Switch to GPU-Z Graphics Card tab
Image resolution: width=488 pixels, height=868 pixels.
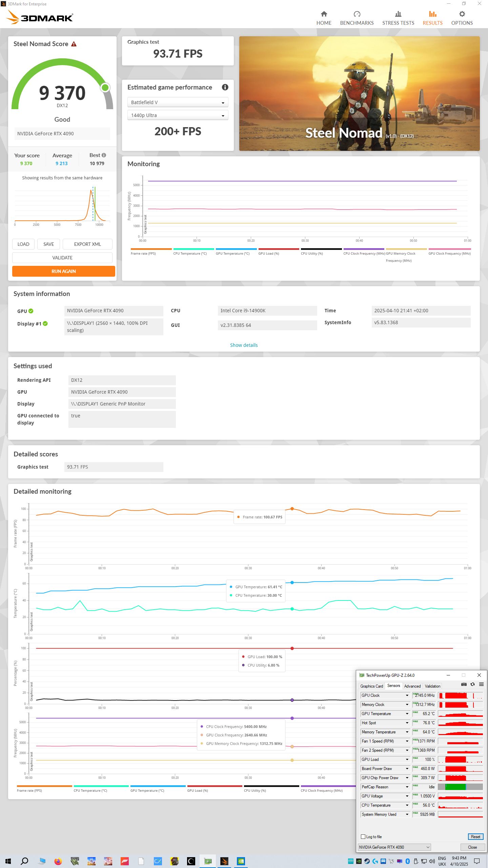pyautogui.click(x=371, y=686)
